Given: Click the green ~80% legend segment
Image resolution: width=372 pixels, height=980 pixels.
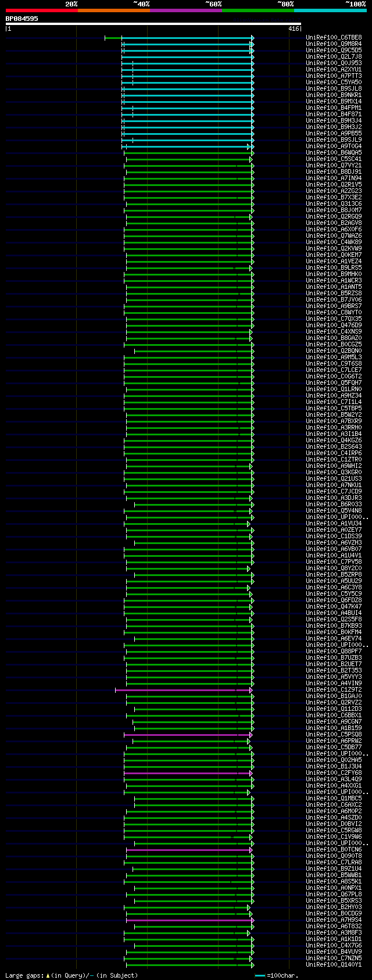Looking at the screenshot, I should pos(257,10).
